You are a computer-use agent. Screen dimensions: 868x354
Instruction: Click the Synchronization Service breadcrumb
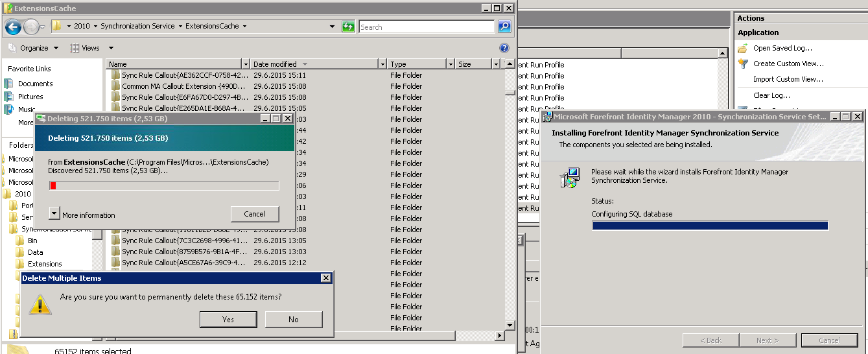click(137, 26)
